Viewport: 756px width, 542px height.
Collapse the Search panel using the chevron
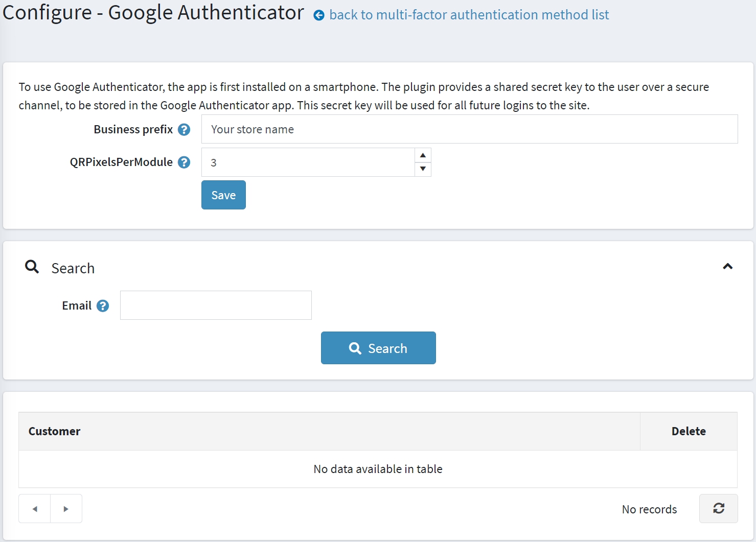[x=727, y=266]
